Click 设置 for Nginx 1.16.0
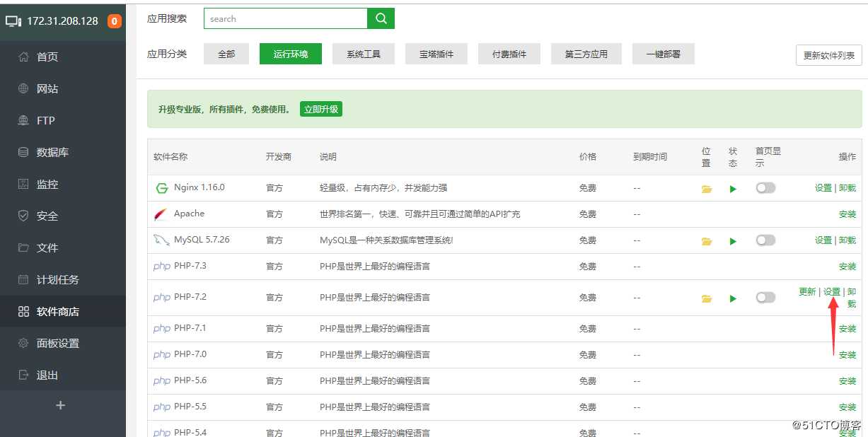The height and width of the screenshot is (437, 868). [x=823, y=188]
